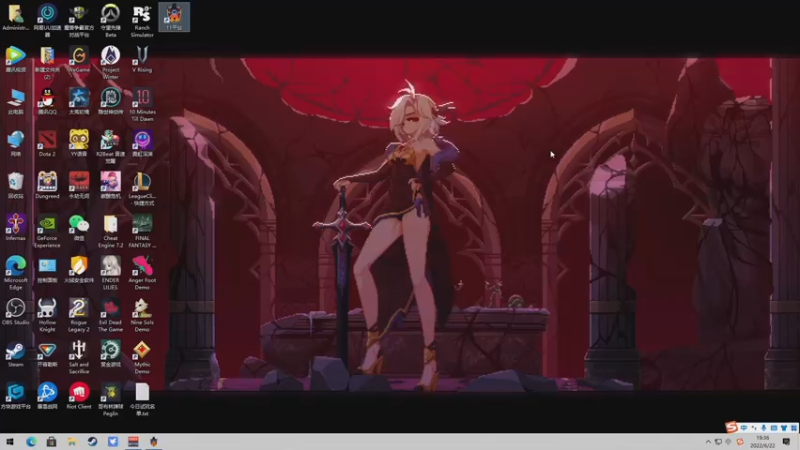Open the League of Legends client shortcut
Image resolution: width=800 pixels, height=450 pixels.
click(x=142, y=189)
